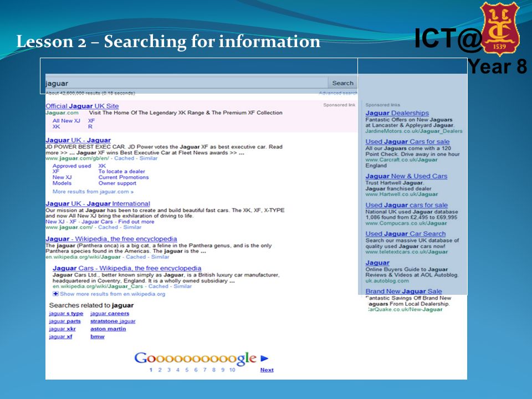
Task: Open the Approved used sitelink
Action: click(x=71, y=166)
